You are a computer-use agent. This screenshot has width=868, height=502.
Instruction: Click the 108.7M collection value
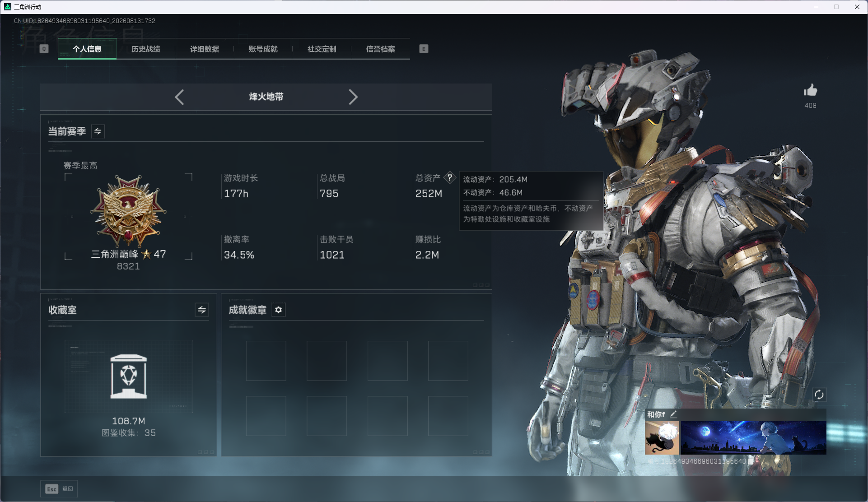pos(129,421)
